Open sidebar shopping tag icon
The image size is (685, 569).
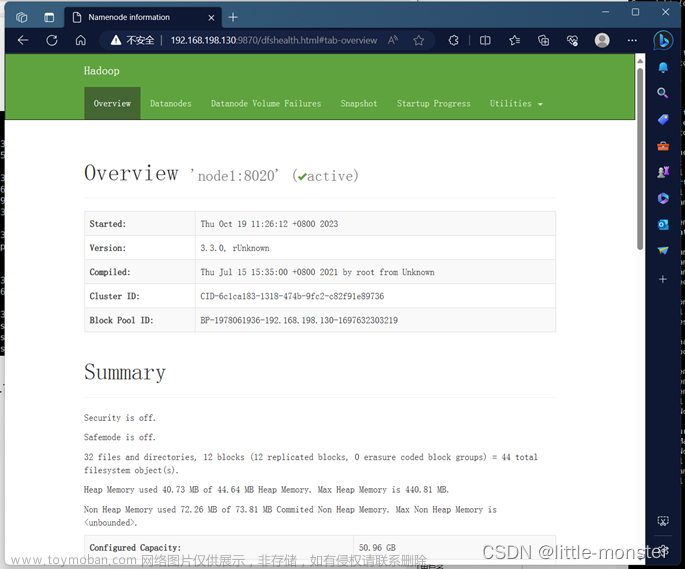pos(663,119)
